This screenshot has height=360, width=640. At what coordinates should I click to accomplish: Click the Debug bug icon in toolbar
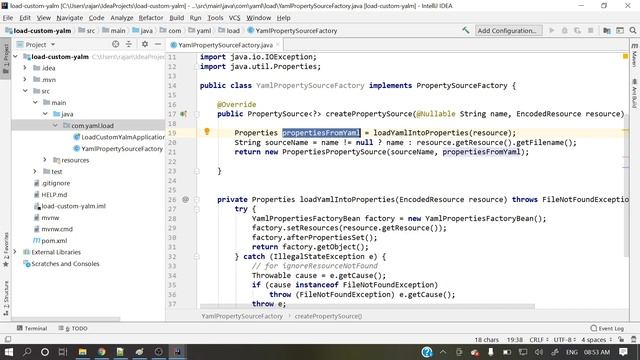[564, 30]
